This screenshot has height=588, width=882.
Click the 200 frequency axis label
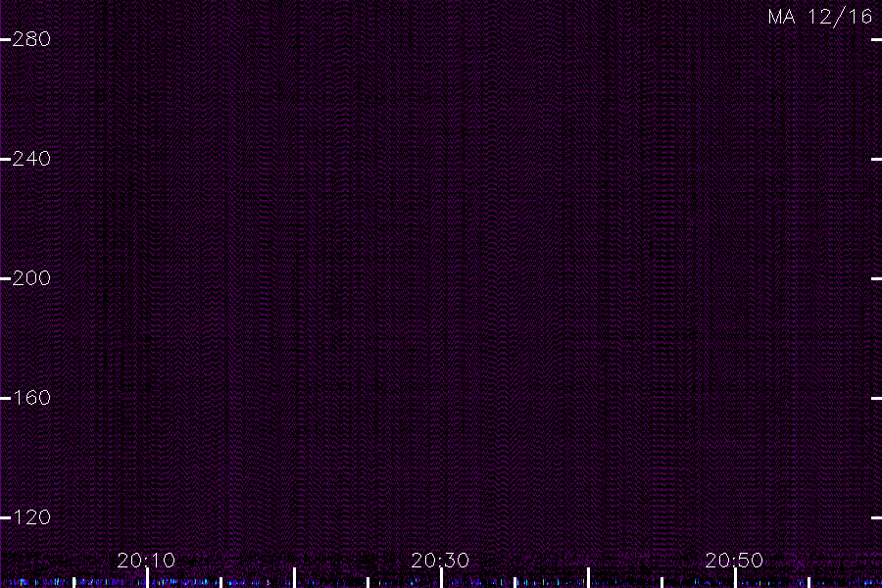click(x=31, y=278)
